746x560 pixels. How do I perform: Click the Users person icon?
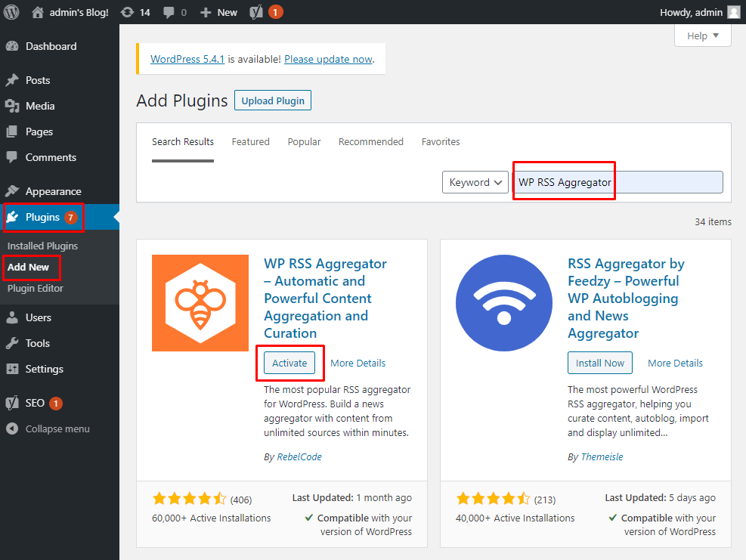pos(12,317)
